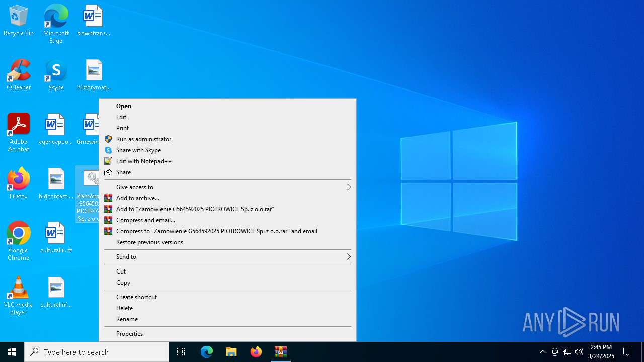The image size is (644, 362).
Task: Open Firefox from the taskbar
Action: (256, 352)
